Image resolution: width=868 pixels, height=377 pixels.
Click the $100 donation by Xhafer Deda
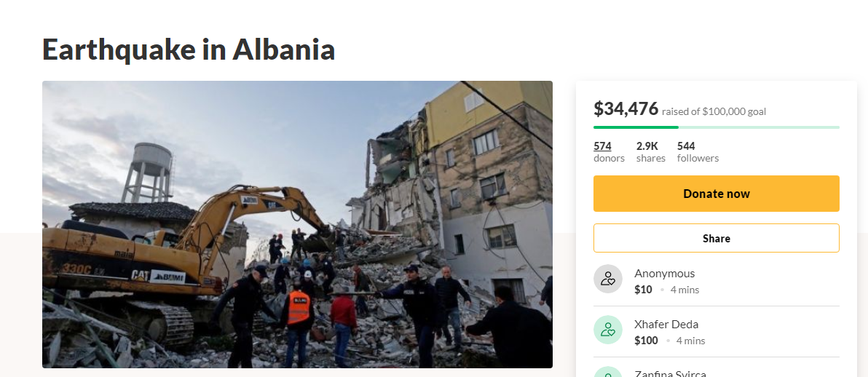(x=646, y=341)
